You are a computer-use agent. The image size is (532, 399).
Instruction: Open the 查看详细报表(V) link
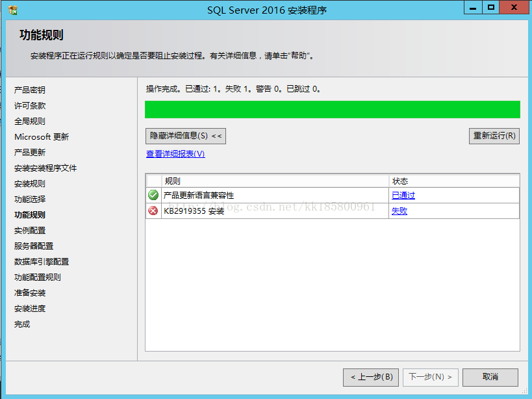coord(175,154)
